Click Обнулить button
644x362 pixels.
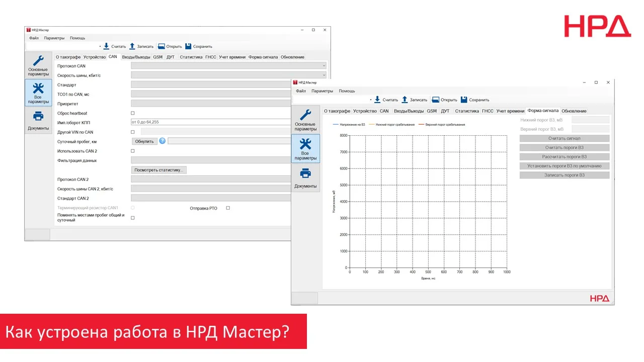click(144, 141)
